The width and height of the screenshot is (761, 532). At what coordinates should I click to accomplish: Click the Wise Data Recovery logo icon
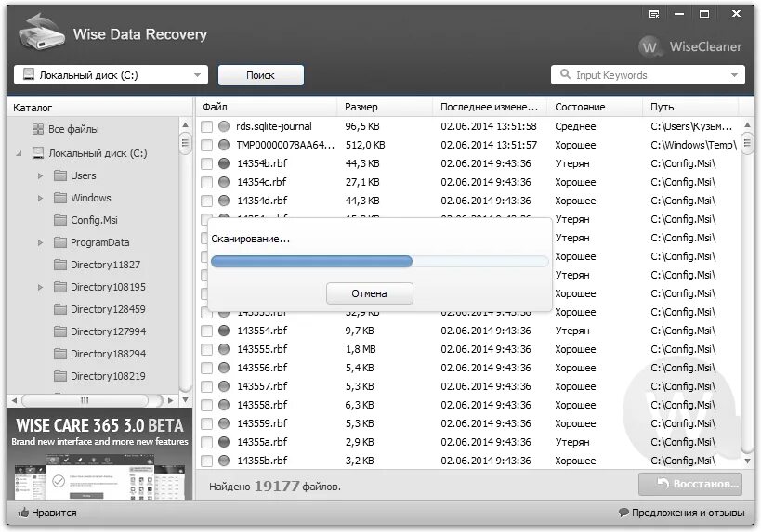tap(42, 32)
